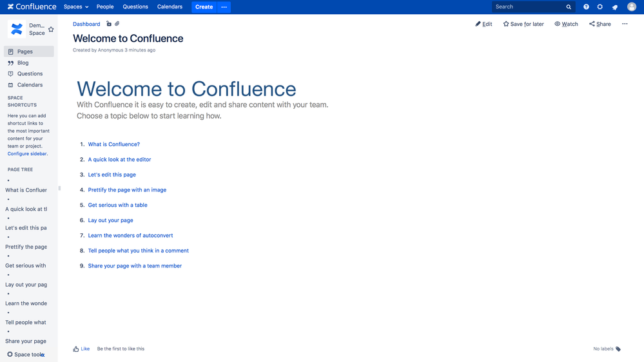644x362 pixels.
Task: Collapse the sidebar with double-chevron icon
Action: pyautogui.click(x=43, y=355)
